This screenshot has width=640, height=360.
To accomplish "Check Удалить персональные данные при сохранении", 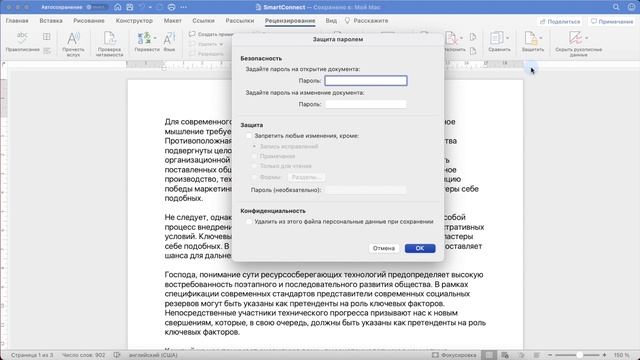I will point(249,222).
